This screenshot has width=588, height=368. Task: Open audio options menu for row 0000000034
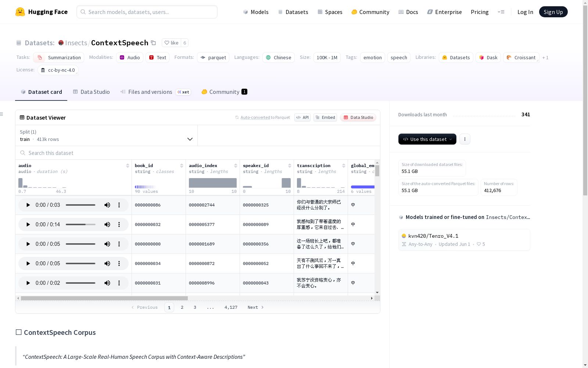pyautogui.click(x=119, y=263)
